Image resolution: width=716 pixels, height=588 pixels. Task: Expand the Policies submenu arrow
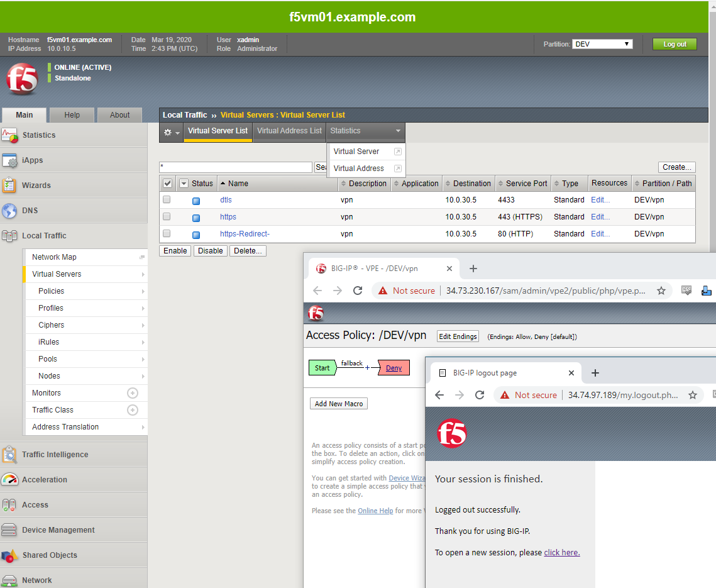click(x=143, y=292)
